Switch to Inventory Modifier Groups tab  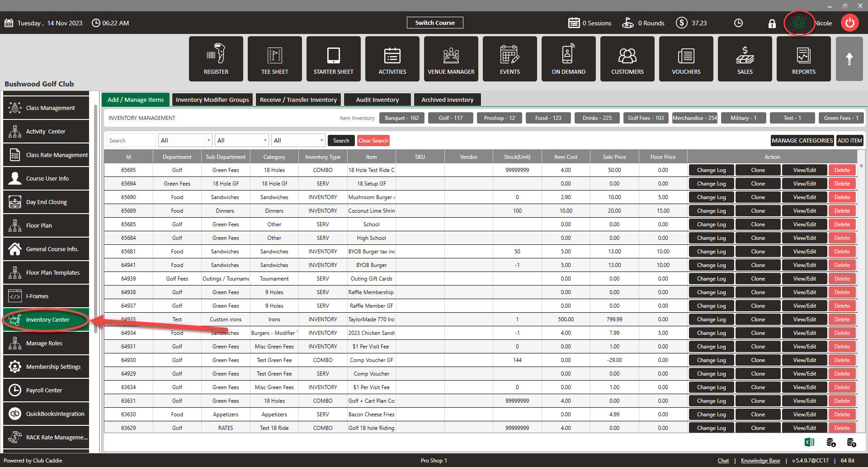pos(212,100)
